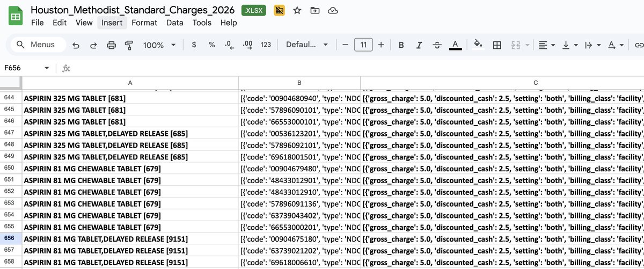Select row 644 header
The height and width of the screenshot is (269, 644).
click(11, 98)
